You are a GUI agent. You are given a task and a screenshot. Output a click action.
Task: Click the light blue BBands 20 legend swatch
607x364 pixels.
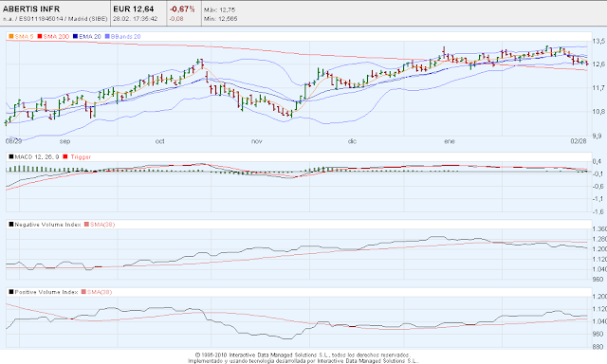(107, 36)
